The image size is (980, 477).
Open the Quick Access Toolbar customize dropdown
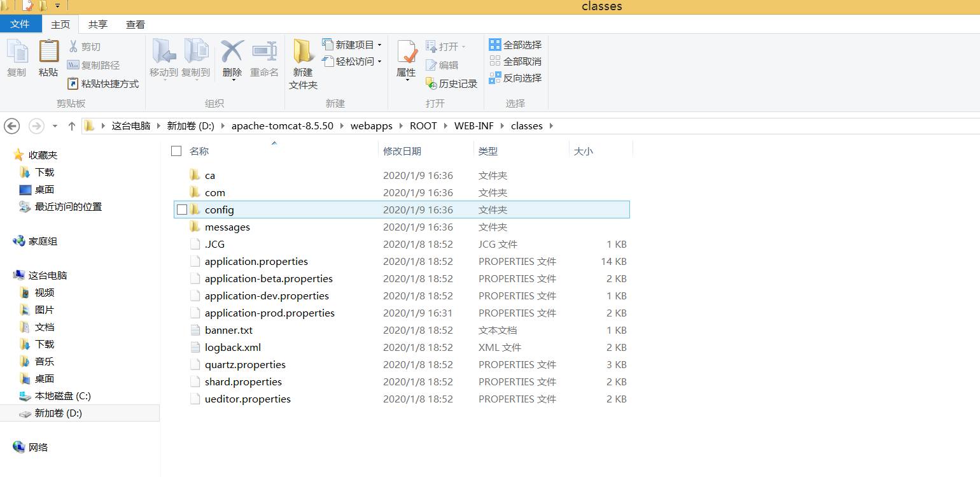point(58,6)
